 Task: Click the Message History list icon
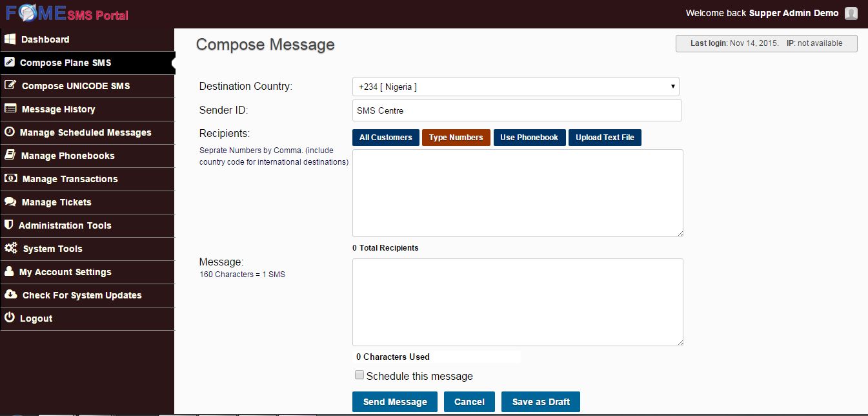[10, 109]
